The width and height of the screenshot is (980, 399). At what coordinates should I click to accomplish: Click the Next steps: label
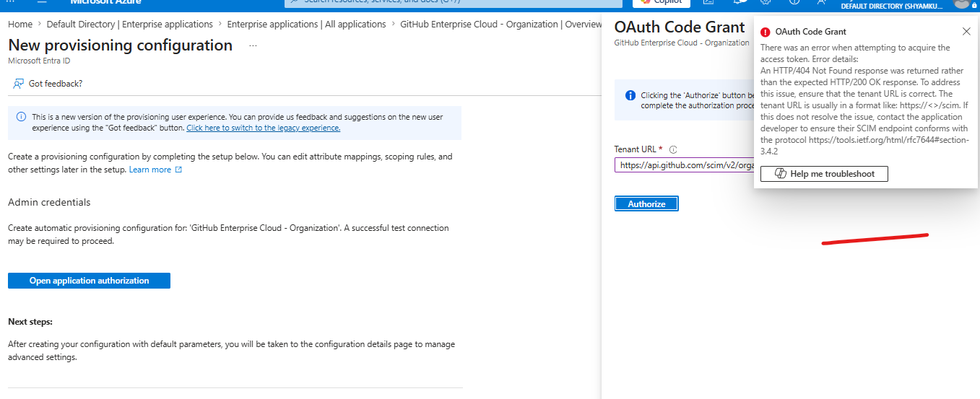click(30, 322)
